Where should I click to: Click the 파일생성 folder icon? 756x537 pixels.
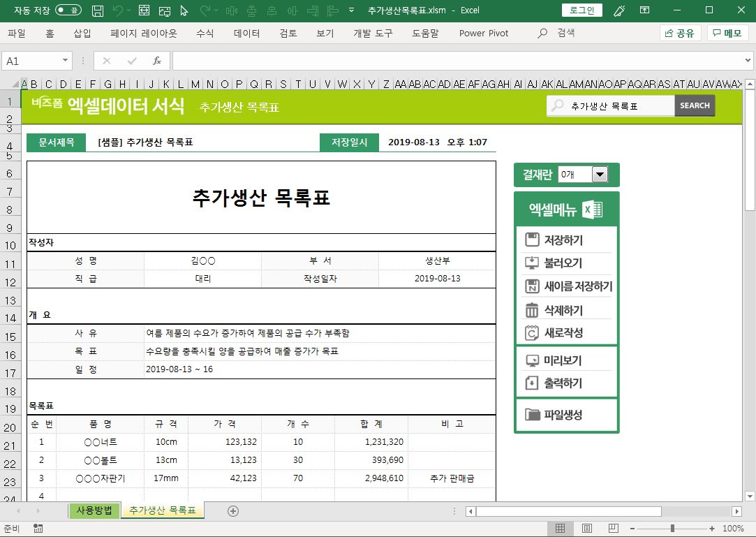click(x=533, y=415)
